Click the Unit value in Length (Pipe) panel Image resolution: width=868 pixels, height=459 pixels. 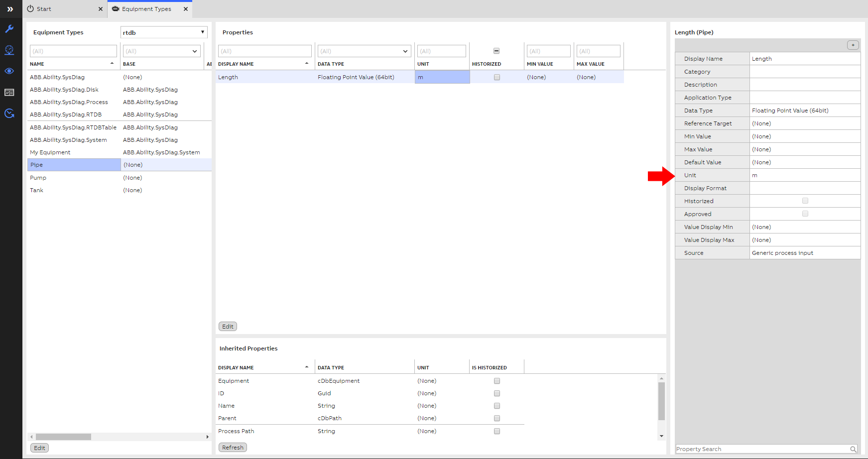tap(805, 175)
